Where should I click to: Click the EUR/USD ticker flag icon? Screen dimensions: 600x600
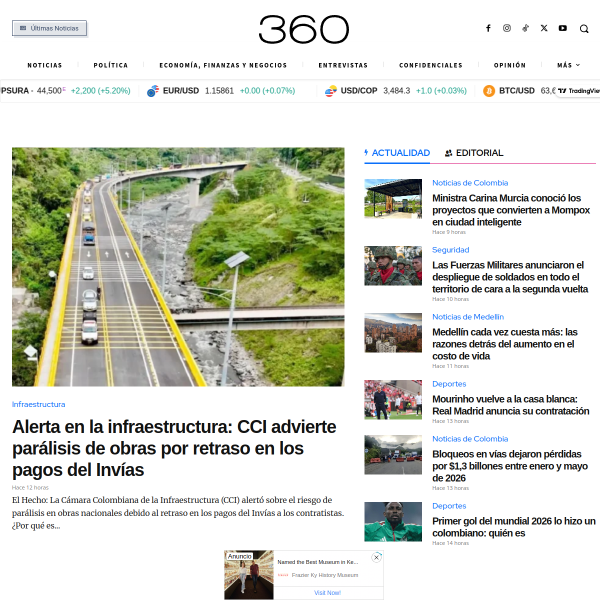[x=153, y=91]
